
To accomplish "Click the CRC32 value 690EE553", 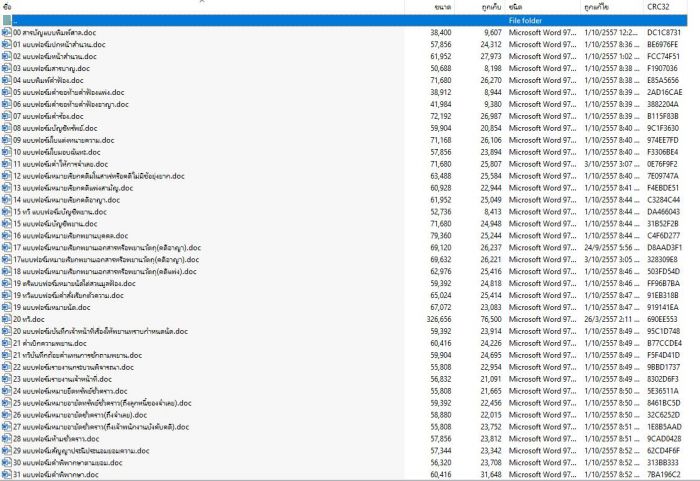I will pyautogui.click(x=662, y=319).
